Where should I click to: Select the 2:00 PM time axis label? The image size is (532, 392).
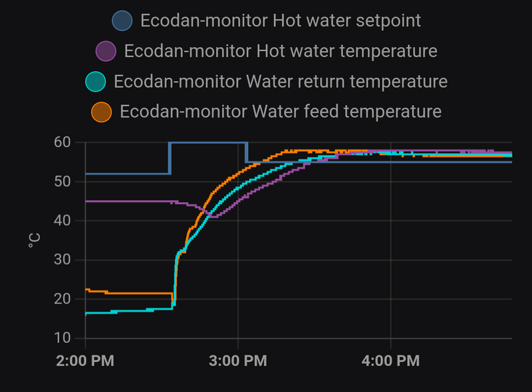coord(84,361)
